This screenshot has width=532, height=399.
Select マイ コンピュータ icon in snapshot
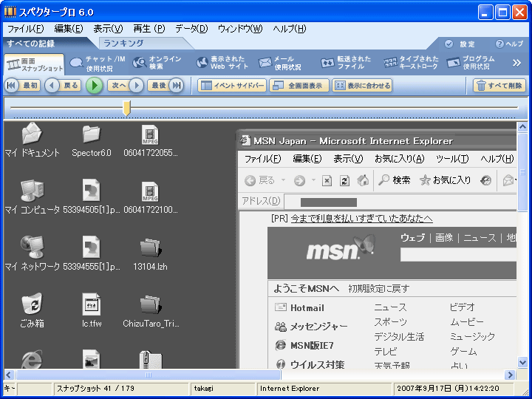33,197
